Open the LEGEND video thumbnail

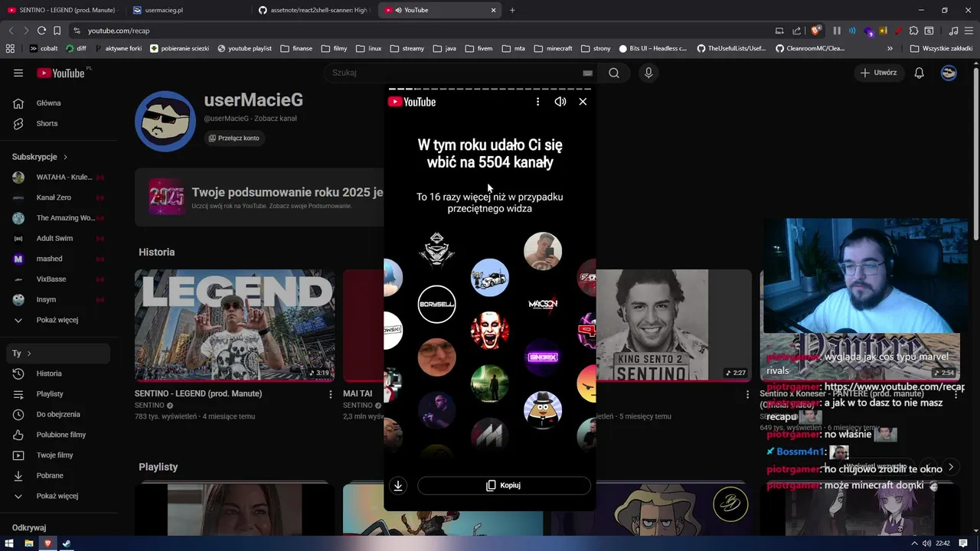pyautogui.click(x=234, y=325)
